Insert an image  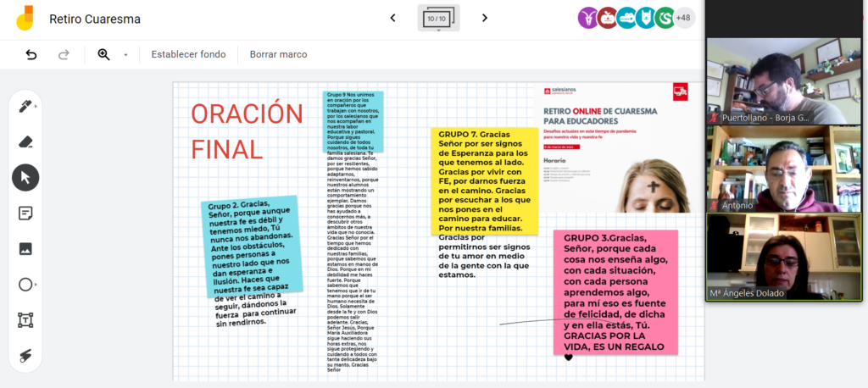tap(25, 249)
